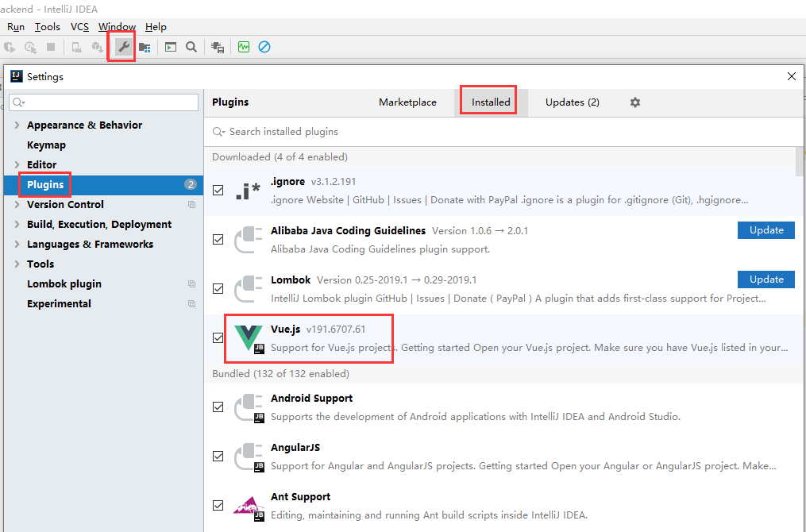This screenshot has width=806, height=532.
Task: Click the AngularJS plugin icon
Action: pos(249,457)
